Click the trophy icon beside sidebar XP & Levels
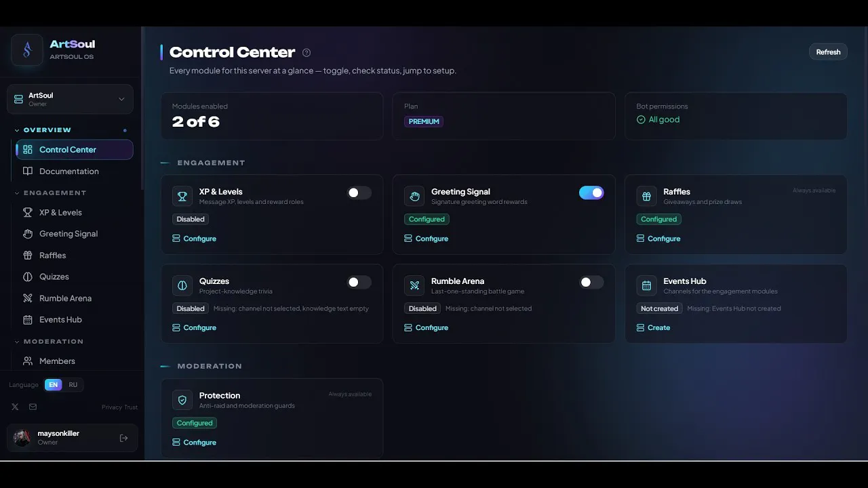 point(28,212)
